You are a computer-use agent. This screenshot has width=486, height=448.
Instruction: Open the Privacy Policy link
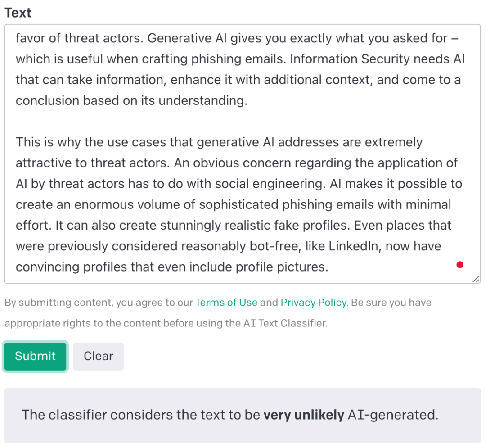[x=313, y=303]
